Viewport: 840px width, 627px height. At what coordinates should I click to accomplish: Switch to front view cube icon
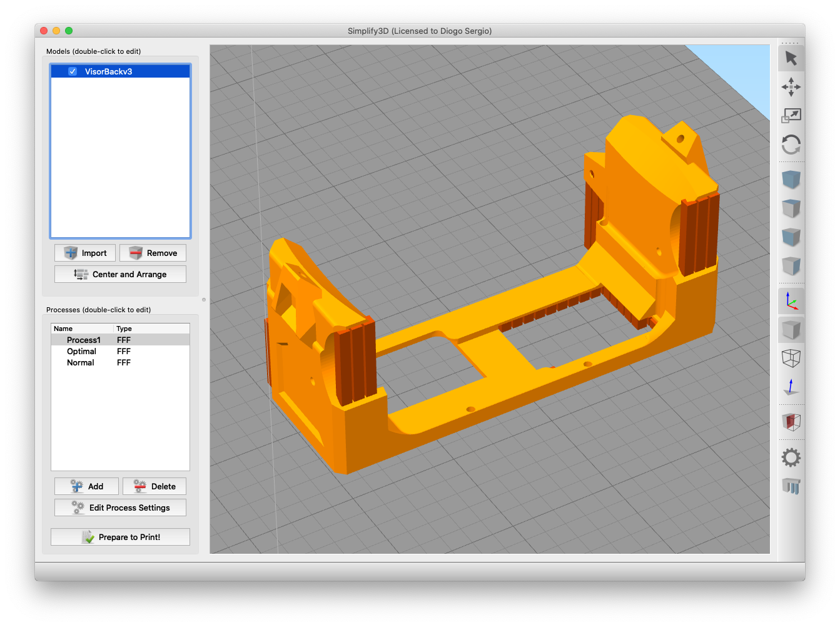coord(791,237)
